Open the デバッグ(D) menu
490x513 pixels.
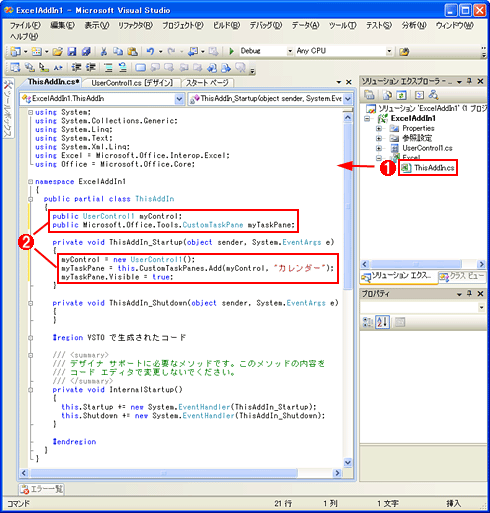266,25
